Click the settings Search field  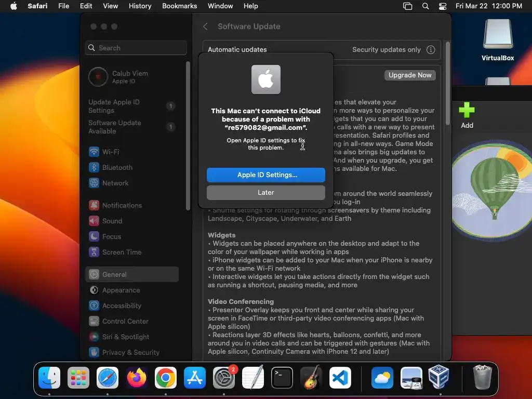[136, 48]
